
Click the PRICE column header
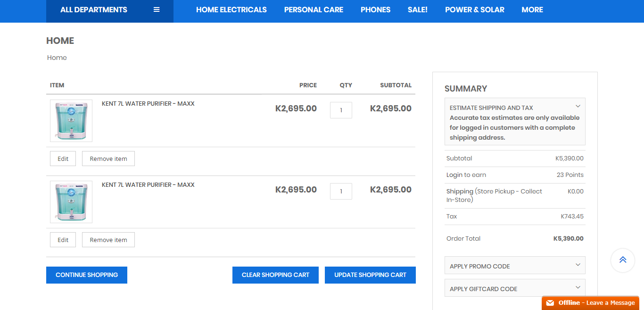pyautogui.click(x=308, y=85)
